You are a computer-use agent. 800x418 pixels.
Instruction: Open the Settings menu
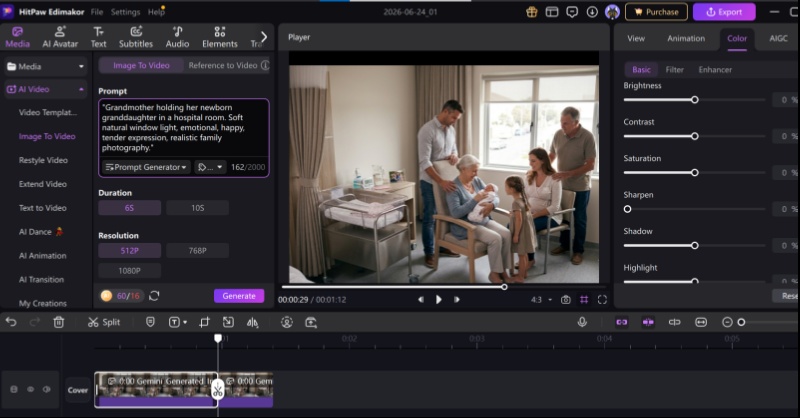(x=125, y=12)
